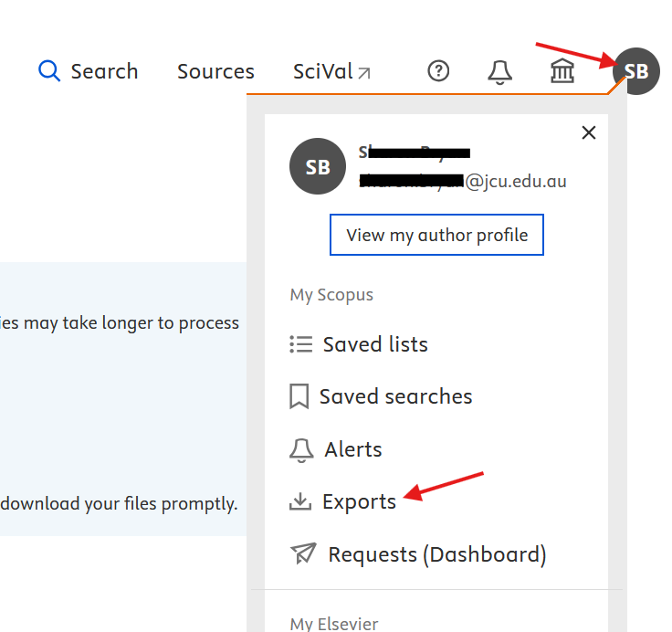Click the My Elsevier section heading
The height and width of the screenshot is (632, 672).
[x=334, y=624]
